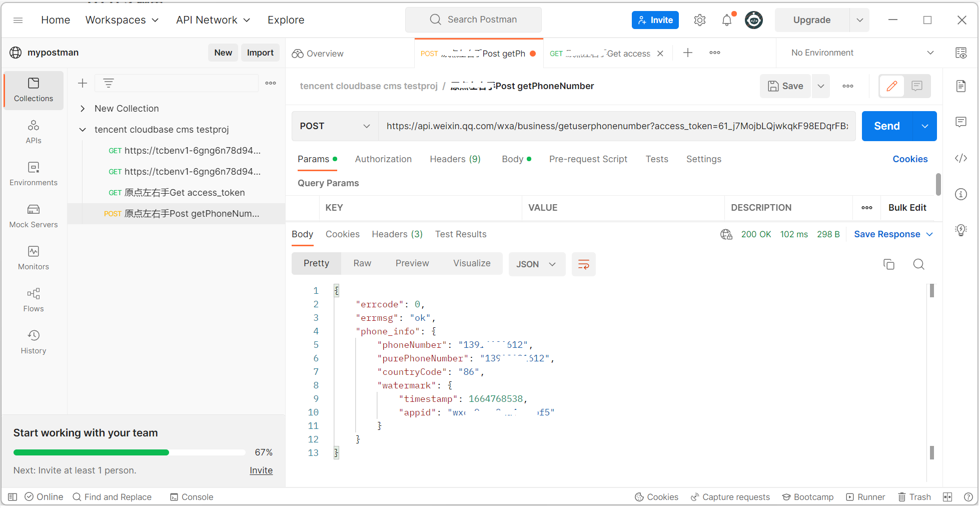The height and width of the screenshot is (508, 980).
Task: Switch to the Raw response view
Action: (362, 264)
